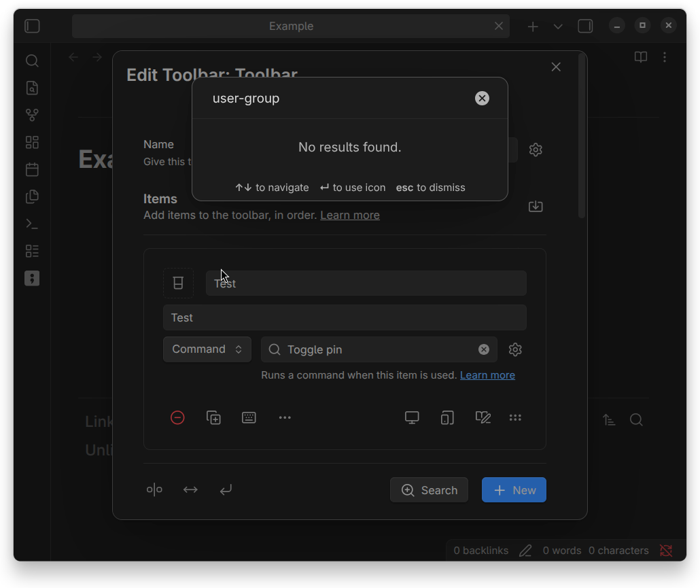Toggle view mode visibility icon for Test item
The image size is (700, 588).
point(483,418)
